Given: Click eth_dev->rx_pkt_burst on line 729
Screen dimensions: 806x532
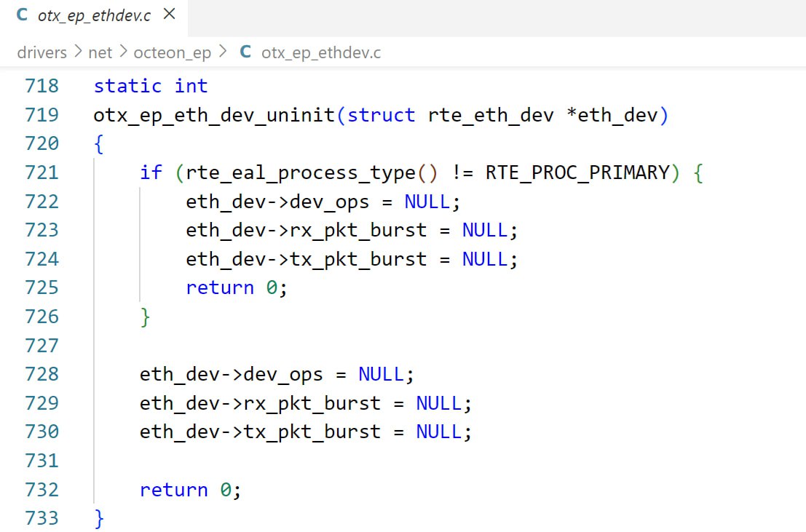Looking at the screenshot, I should 260,403.
